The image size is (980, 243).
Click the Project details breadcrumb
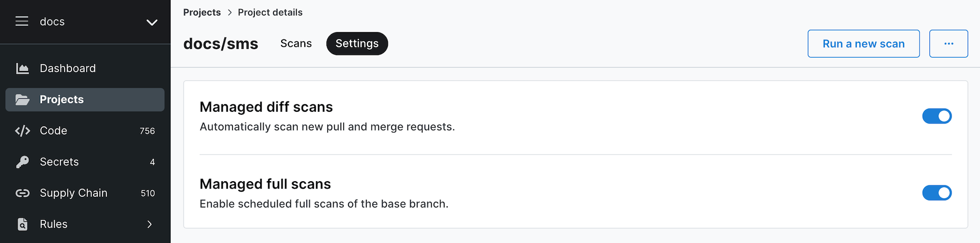[x=270, y=12]
